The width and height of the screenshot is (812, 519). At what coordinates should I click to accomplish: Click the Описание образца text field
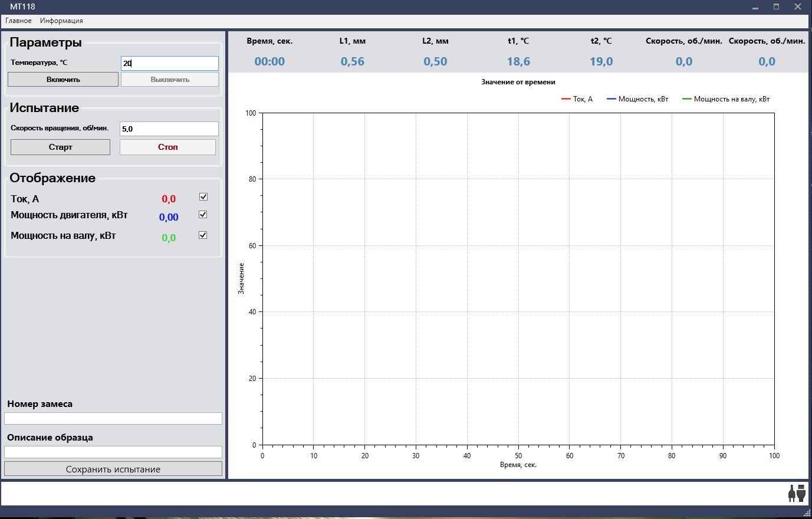(113, 452)
